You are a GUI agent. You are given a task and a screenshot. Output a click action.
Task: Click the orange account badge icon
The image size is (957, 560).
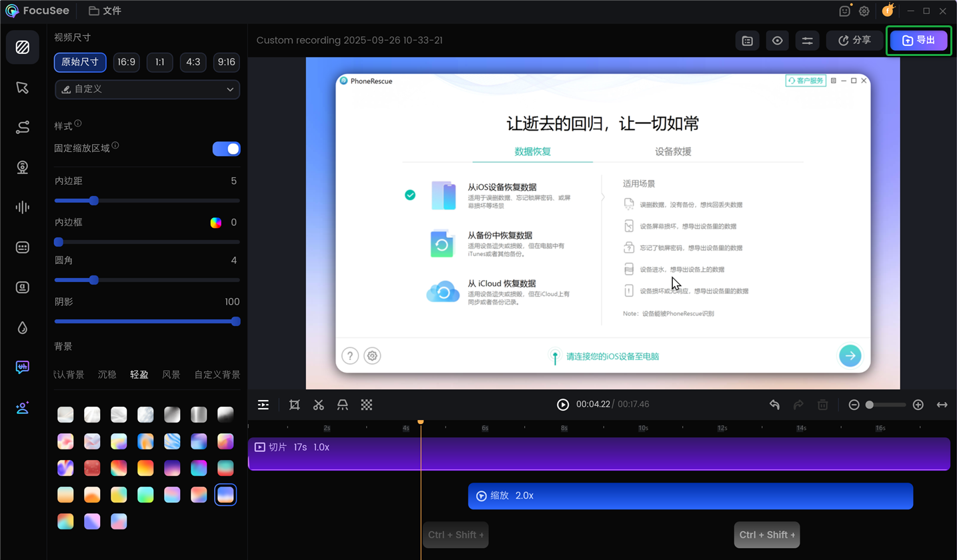[x=888, y=10]
